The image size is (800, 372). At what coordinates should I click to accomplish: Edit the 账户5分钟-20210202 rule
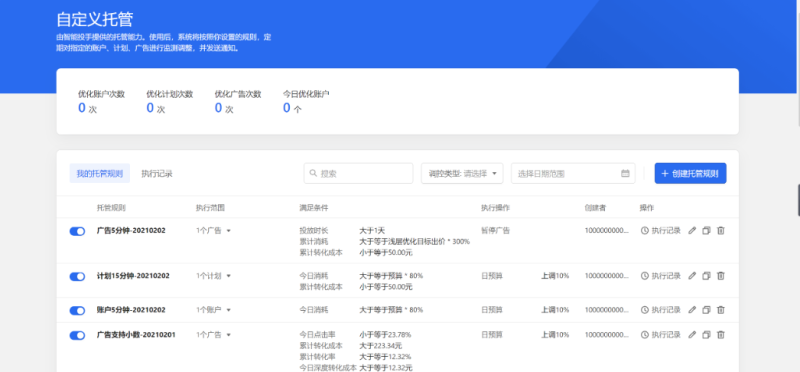(692, 310)
